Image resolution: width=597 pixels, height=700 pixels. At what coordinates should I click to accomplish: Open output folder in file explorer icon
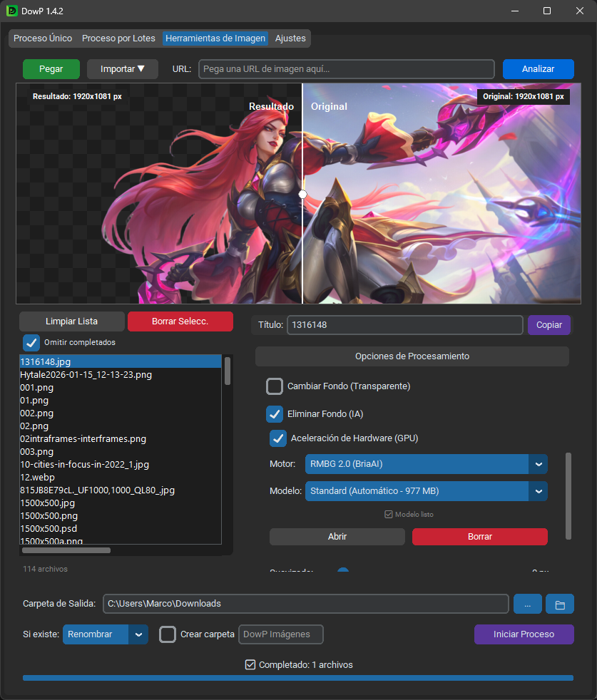tap(559, 604)
